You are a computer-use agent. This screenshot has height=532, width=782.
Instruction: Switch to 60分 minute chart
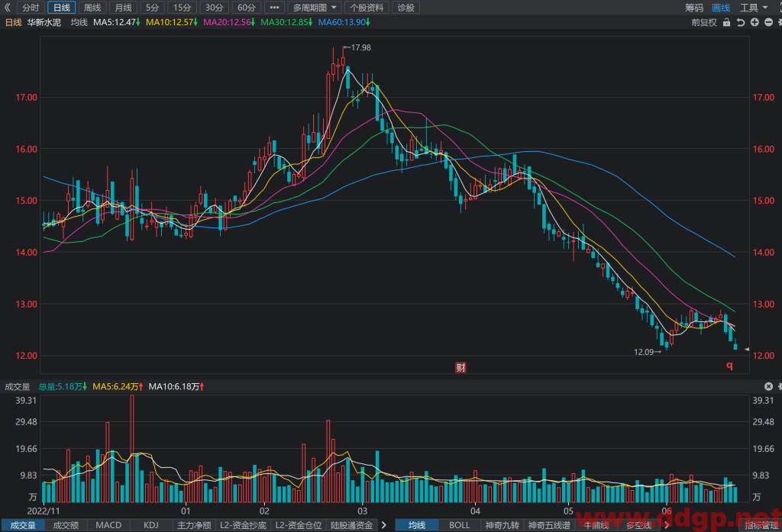point(247,8)
